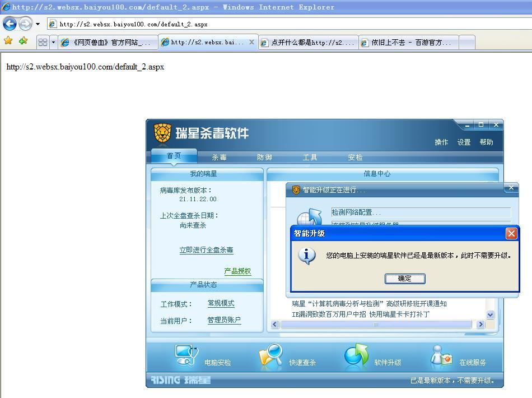Click the 常规模式 work mode link
The width and height of the screenshot is (532, 398).
(x=221, y=303)
